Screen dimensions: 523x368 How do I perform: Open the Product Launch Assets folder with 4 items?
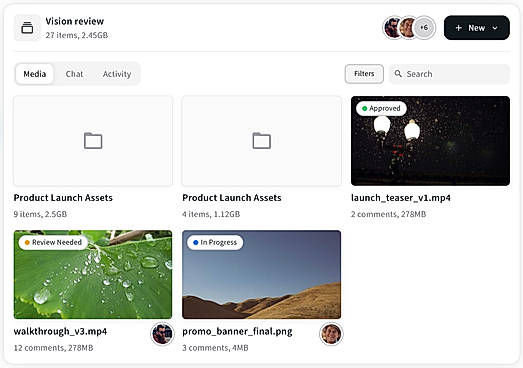point(262,141)
